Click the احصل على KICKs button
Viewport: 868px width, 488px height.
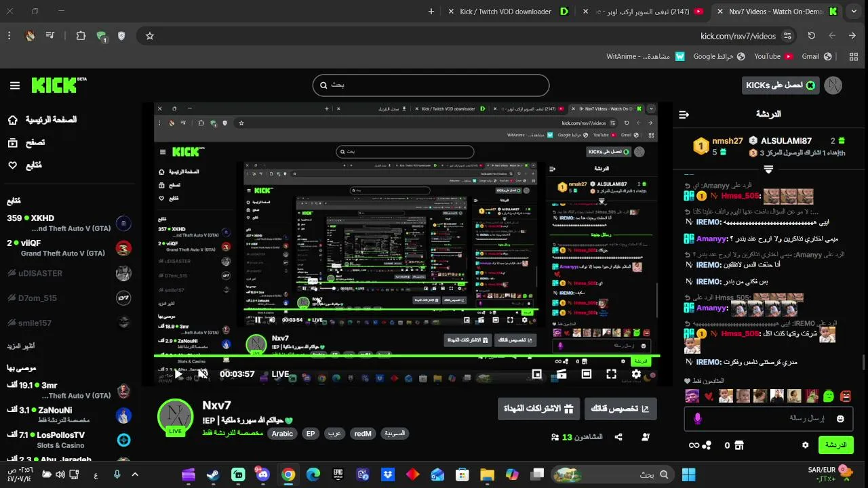[x=781, y=85]
